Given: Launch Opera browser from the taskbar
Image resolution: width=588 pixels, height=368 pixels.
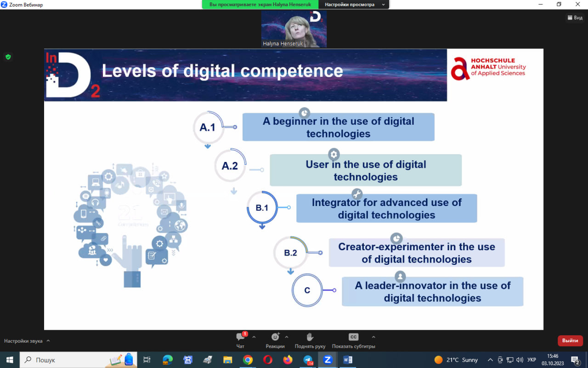Looking at the screenshot, I should tap(268, 360).
